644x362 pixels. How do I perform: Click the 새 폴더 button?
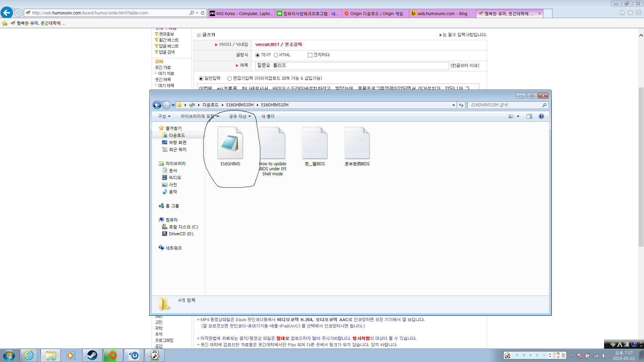[268, 116]
